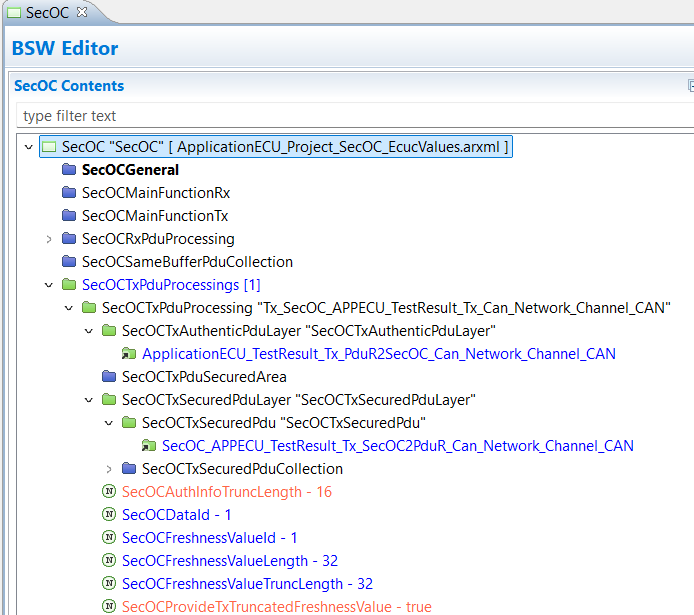694x615 pixels.
Task: Select SecOCDataId - 1 parameter
Action: tap(177, 515)
